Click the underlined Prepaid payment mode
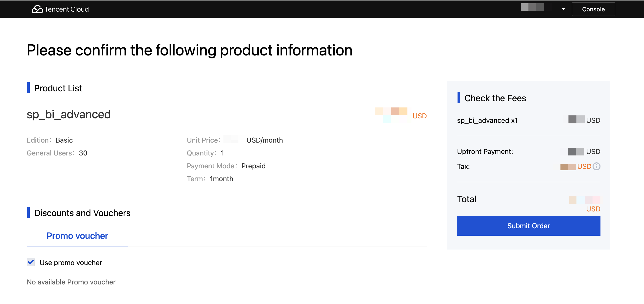This screenshot has width=644, height=304. click(x=253, y=166)
